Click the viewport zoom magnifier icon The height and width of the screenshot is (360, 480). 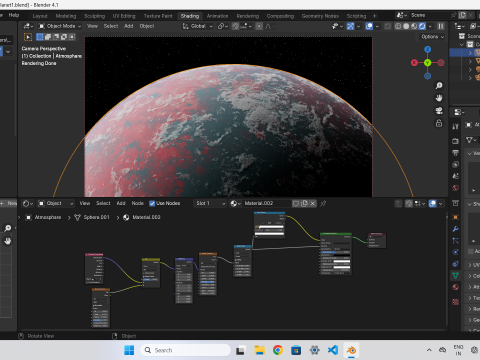(439, 86)
